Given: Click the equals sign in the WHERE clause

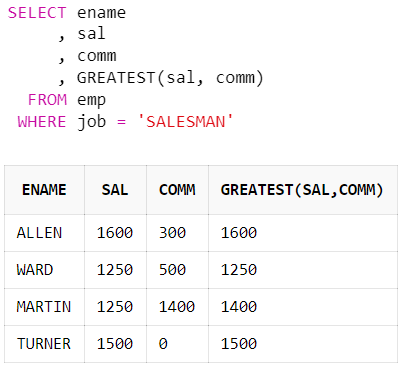Looking at the screenshot, I should click(x=121, y=122).
